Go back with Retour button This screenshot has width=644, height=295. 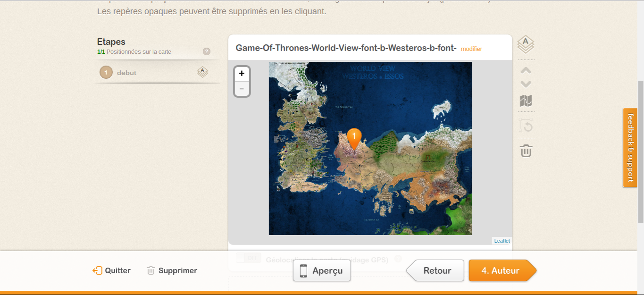(x=435, y=270)
